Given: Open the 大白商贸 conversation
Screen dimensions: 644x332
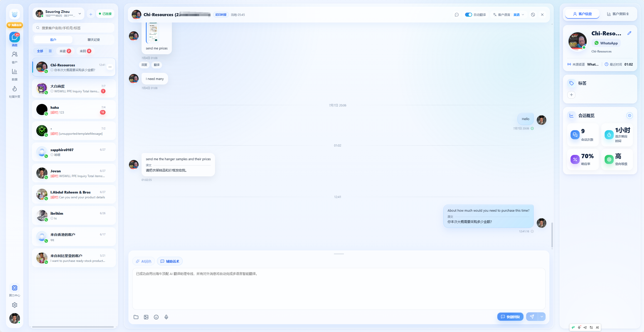Looking at the screenshot, I should [74, 89].
